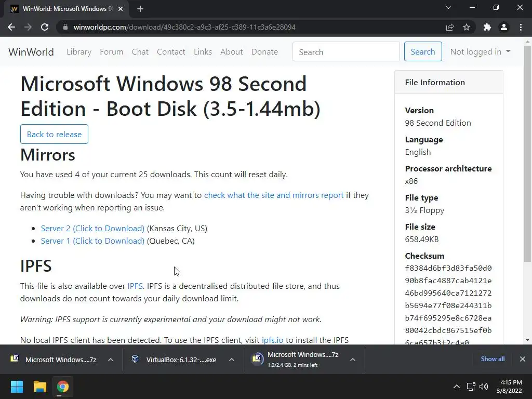Click the scrollbar down arrow

[527, 340]
